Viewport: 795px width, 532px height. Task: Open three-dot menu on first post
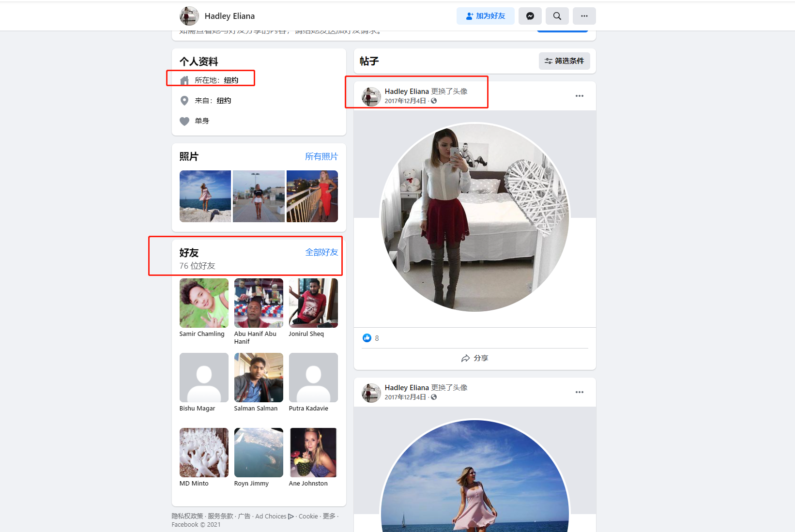coord(580,96)
